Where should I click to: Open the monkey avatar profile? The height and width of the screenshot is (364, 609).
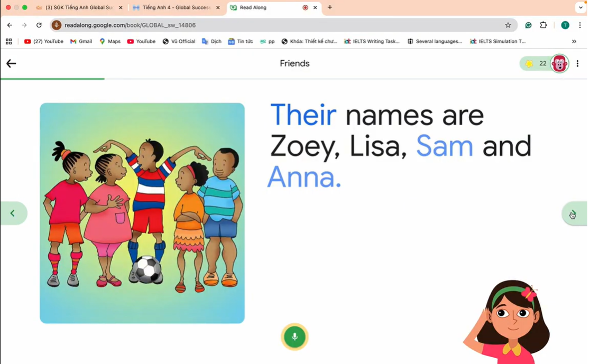[559, 63]
